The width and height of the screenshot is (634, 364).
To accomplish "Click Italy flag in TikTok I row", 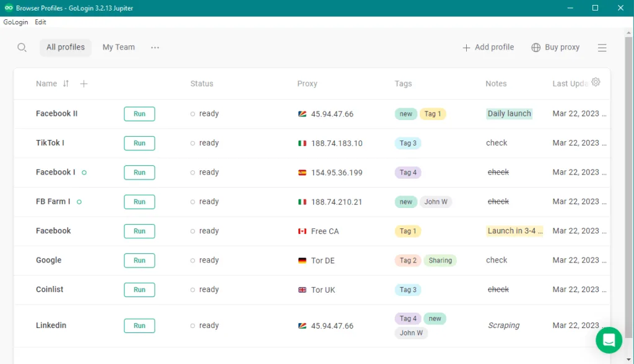I will (x=302, y=143).
